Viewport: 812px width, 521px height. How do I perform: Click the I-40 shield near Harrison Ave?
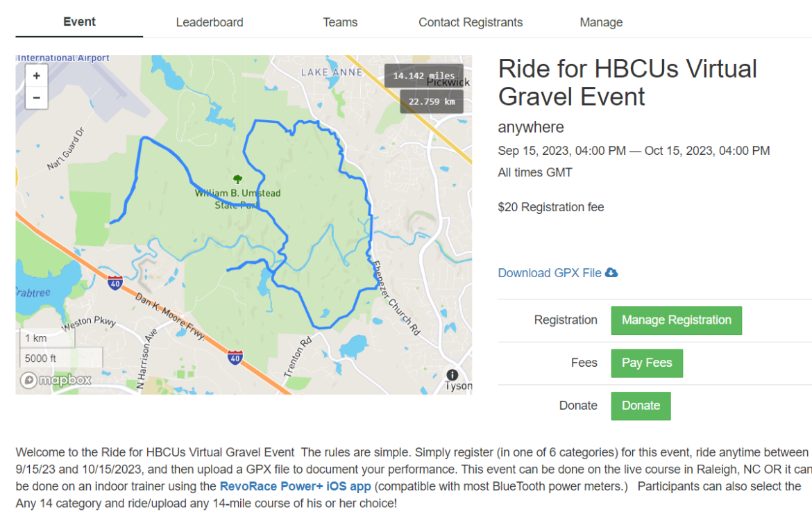coord(115,282)
